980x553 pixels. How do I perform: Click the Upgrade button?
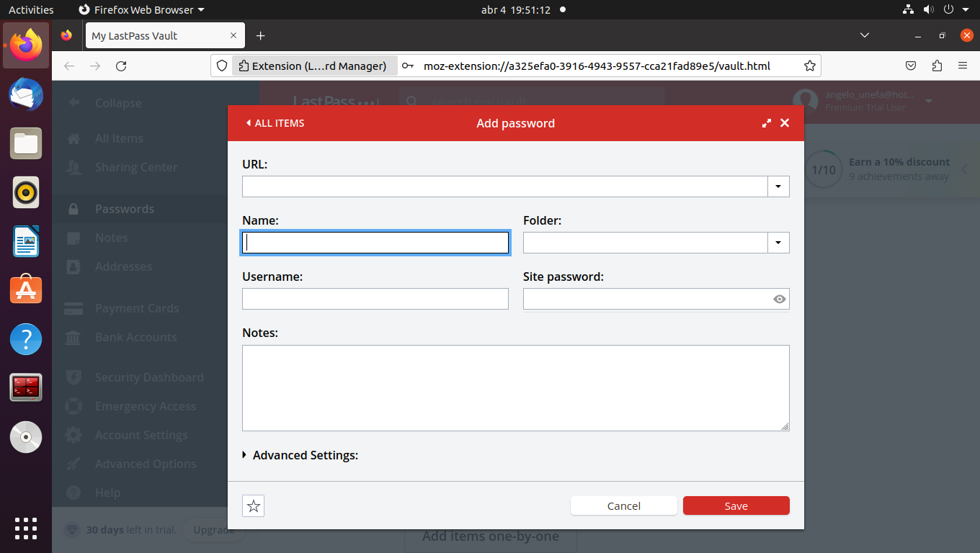tap(213, 530)
